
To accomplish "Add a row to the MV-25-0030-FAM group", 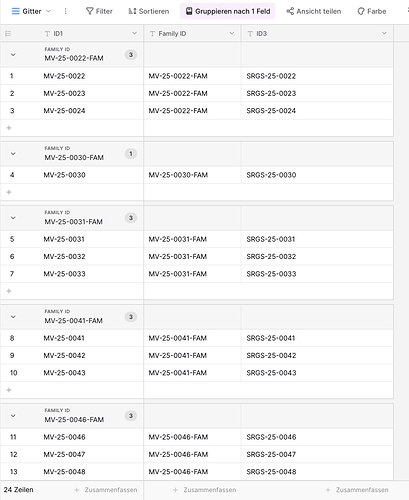I will pyautogui.click(x=9, y=192).
